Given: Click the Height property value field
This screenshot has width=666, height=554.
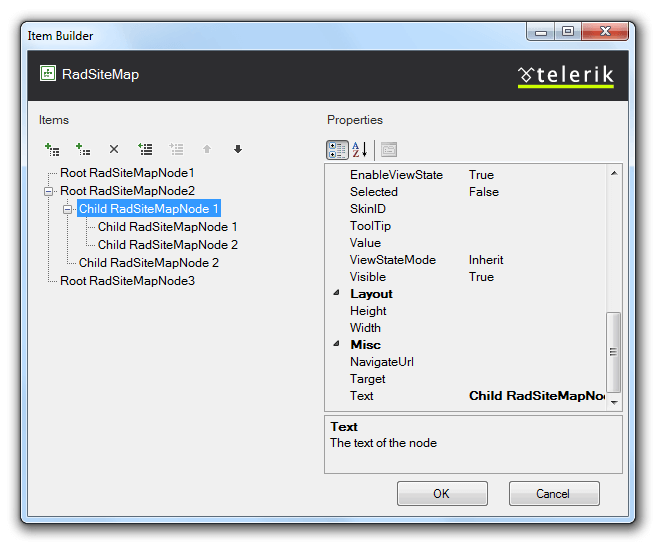Looking at the screenshot, I should click(x=536, y=311).
